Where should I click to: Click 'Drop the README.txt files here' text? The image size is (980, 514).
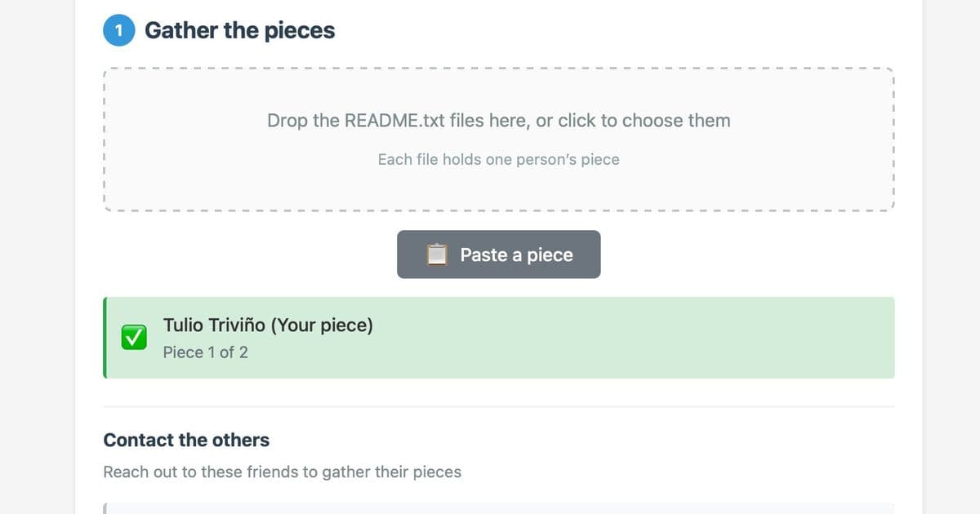[498, 120]
